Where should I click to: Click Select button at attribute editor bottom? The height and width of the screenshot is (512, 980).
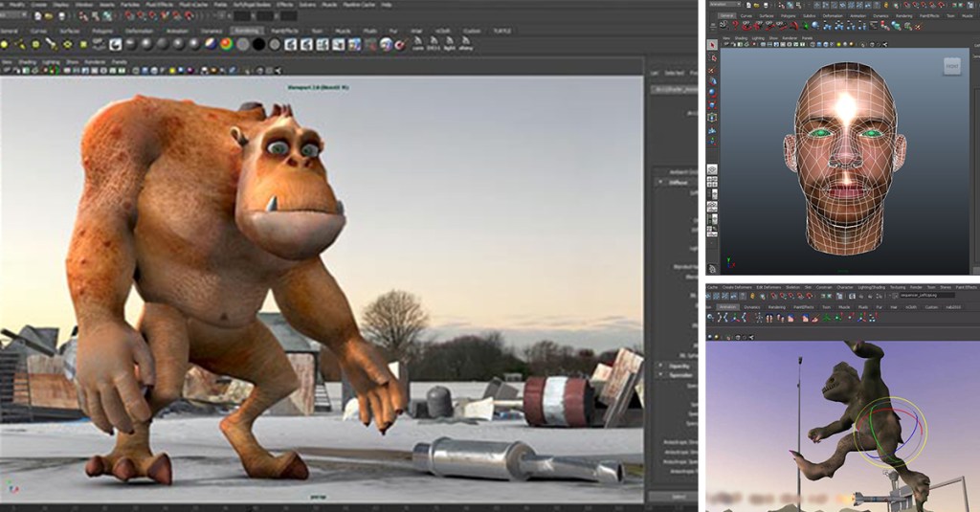(679, 497)
